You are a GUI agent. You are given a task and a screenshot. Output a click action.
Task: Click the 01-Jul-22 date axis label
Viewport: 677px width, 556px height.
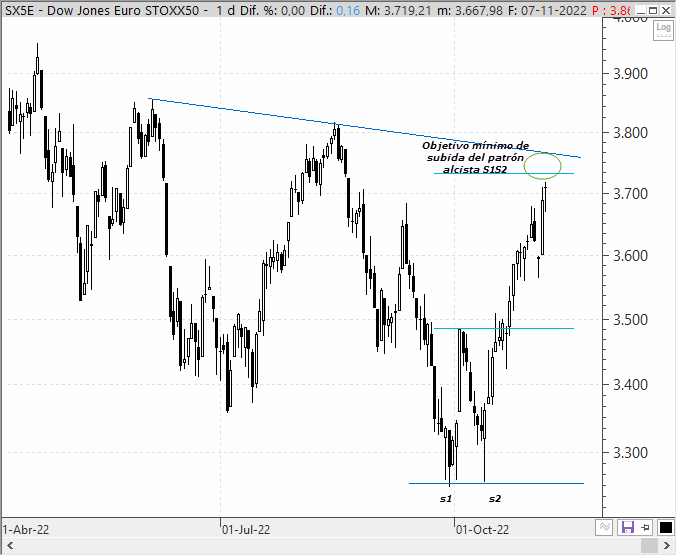click(246, 529)
